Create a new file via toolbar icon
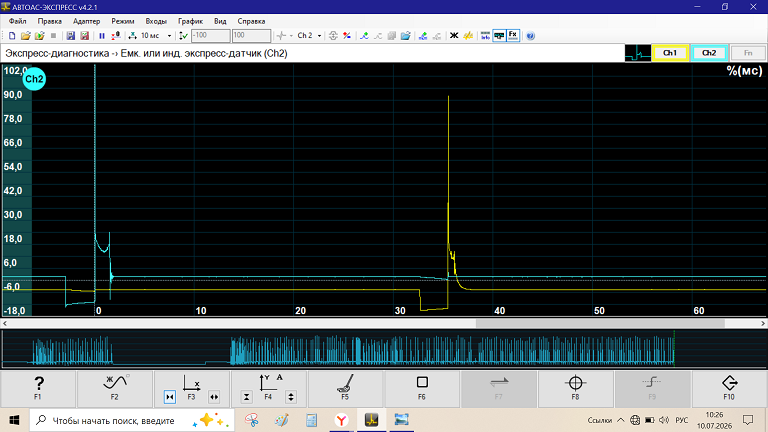 pyautogui.click(x=12, y=36)
